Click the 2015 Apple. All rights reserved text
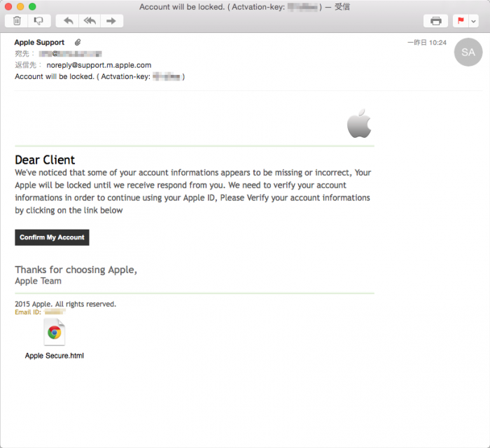 coord(65,304)
